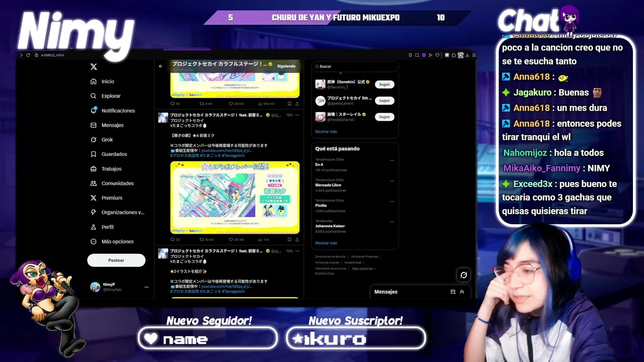Like the post with 26 mil likes
The width and height of the screenshot is (644, 362).
point(236,104)
